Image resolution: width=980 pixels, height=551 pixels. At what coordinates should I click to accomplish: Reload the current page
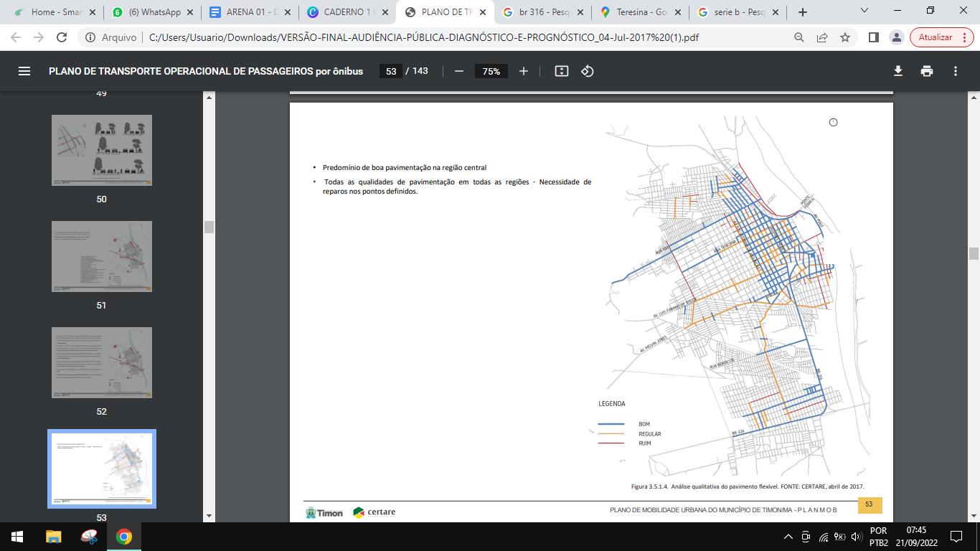click(62, 37)
